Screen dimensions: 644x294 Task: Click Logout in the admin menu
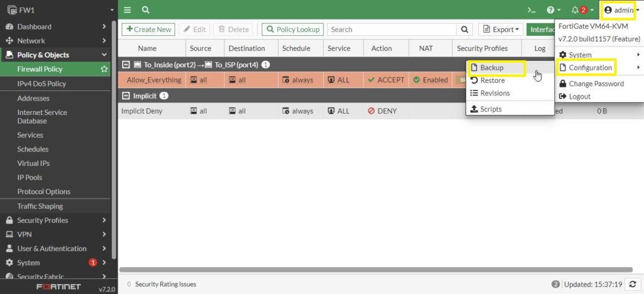pos(579,96)
